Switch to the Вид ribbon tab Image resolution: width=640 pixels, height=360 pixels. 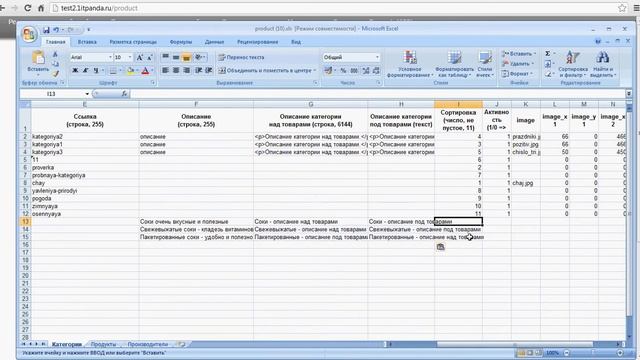[x=296, y=42]
